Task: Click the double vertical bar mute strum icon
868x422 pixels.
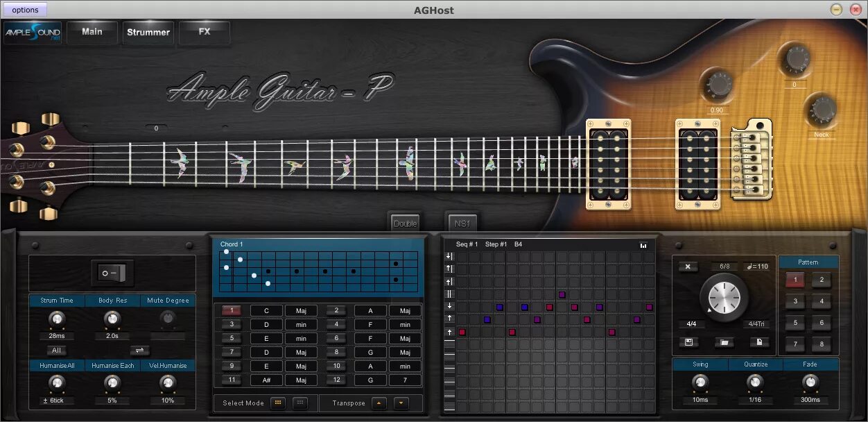Action: click(449, 294)
